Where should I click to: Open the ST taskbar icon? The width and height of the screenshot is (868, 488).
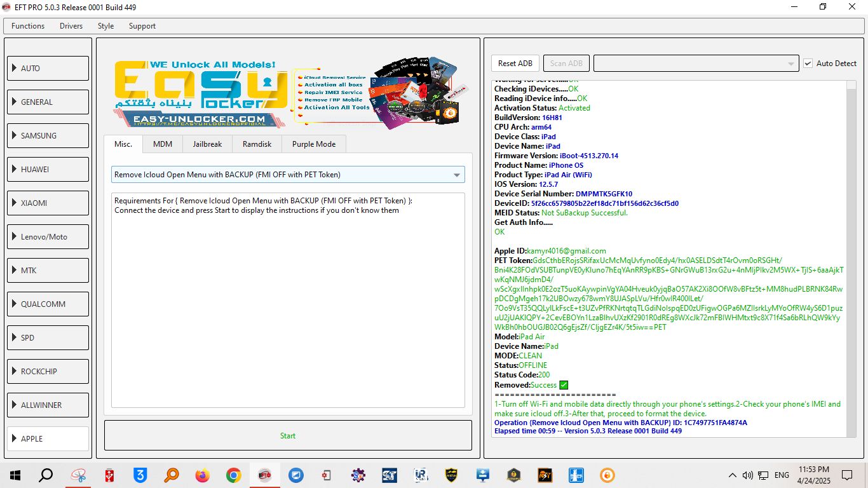click(x=390, y=475)
